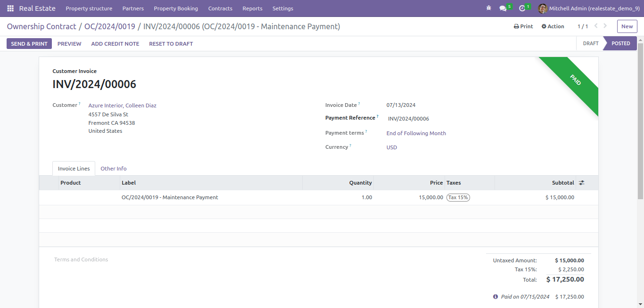This screenshot has height=308, width=644.
Task: Click the Subtotal column header
Action: click(536, 183)
